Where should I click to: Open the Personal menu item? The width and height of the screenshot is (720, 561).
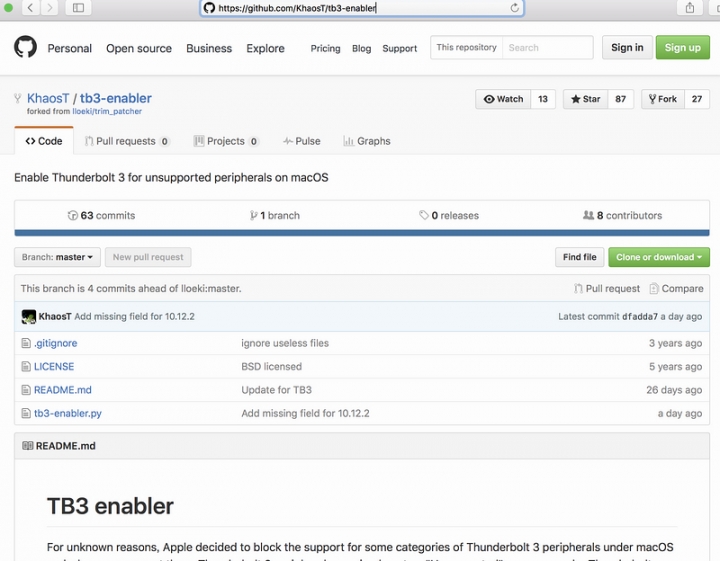click(x=69, y=48)
